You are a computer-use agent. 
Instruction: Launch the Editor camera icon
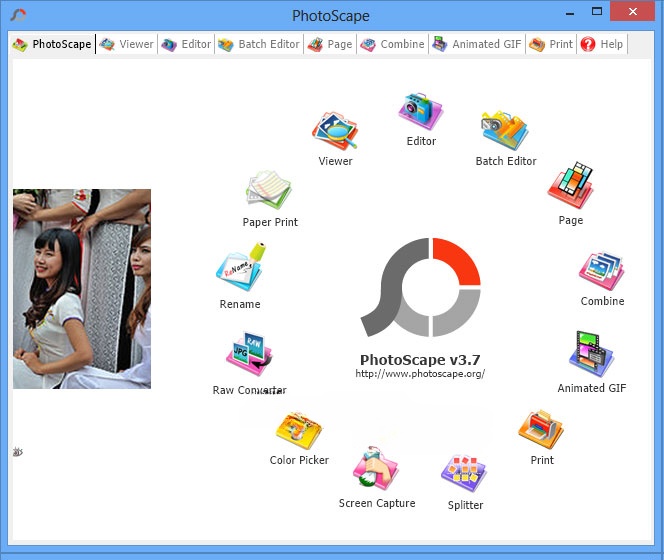pos(421,111)
